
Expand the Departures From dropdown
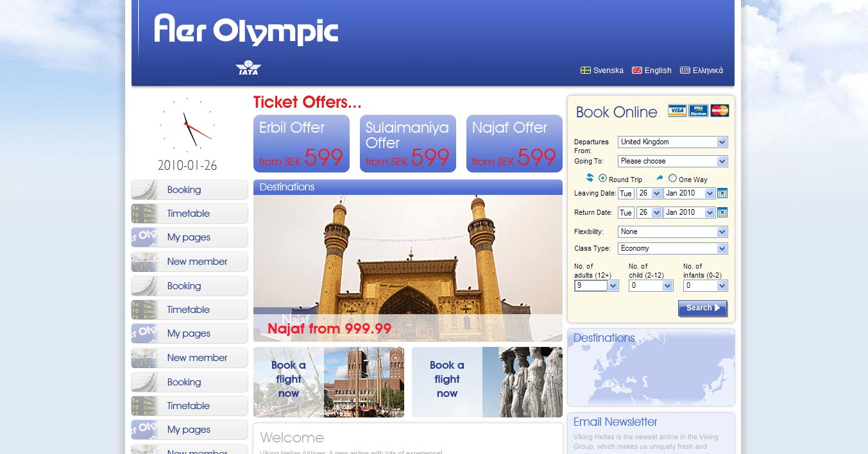[672, 142]
